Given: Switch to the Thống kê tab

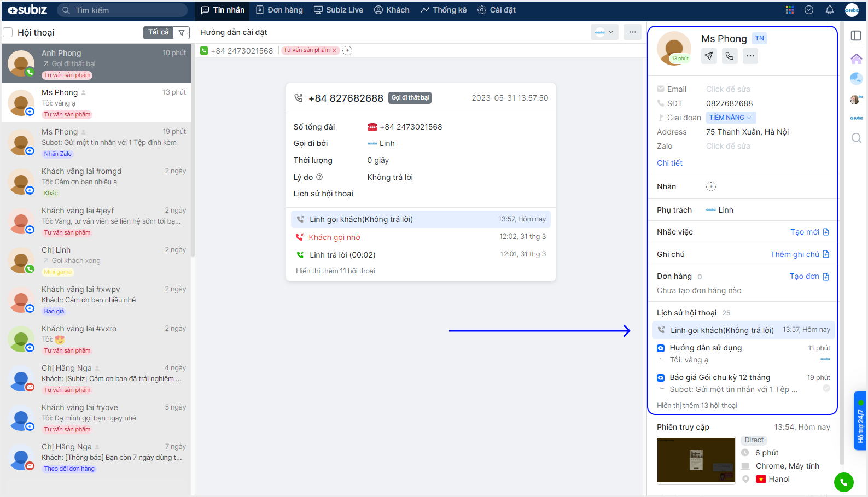Looking at the screenshot, I should (443, 10).
